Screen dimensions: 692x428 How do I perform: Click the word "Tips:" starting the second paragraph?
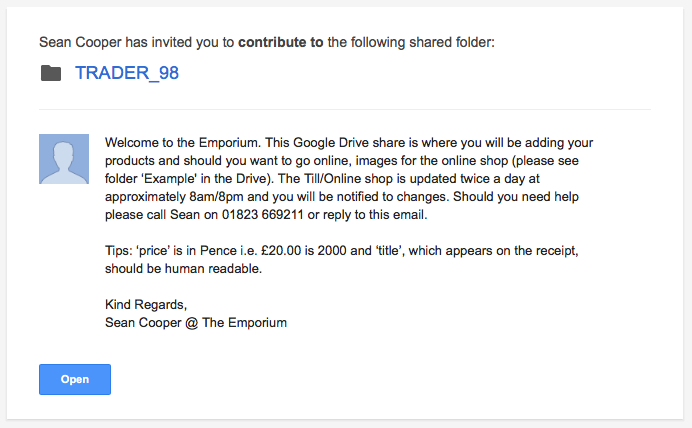[118, 251]
